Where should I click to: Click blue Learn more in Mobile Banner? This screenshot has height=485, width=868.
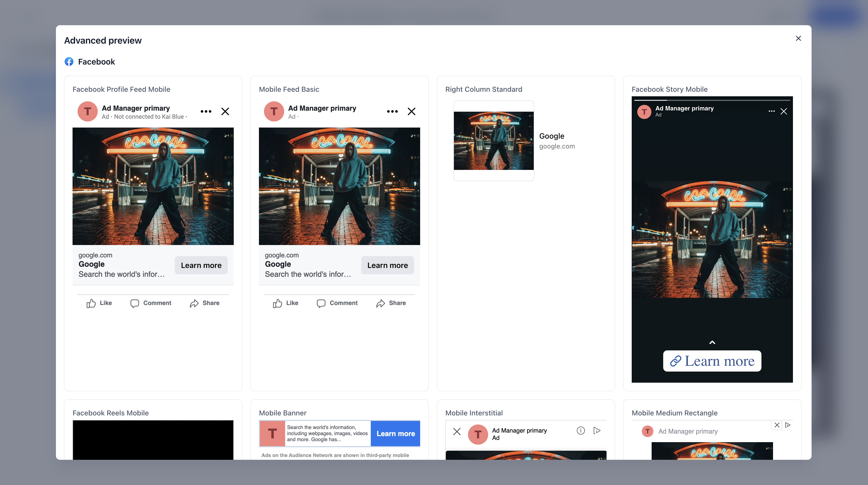pos(395,433)
